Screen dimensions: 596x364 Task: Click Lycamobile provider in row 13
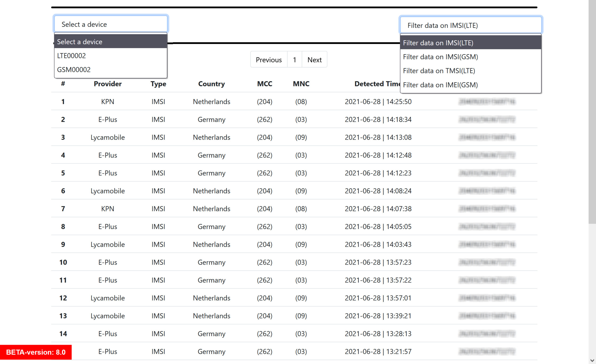click(108, 316)
